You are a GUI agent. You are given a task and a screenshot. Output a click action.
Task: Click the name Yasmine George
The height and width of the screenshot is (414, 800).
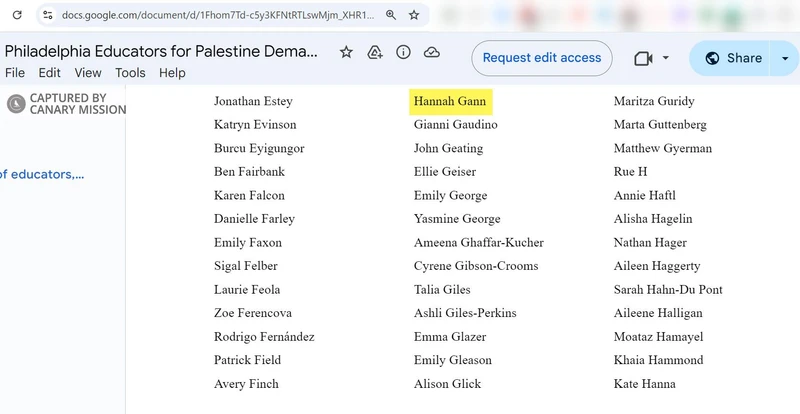(x=457, y=219)
